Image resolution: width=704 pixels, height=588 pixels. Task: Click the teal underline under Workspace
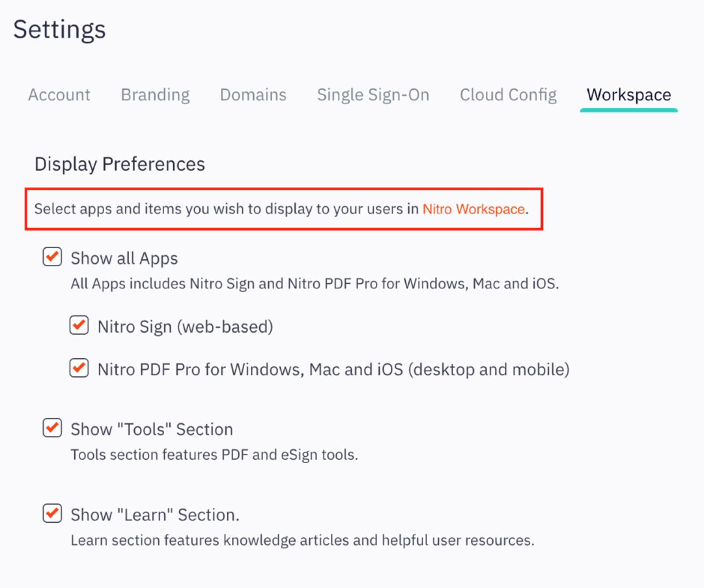tap(628, 110)
